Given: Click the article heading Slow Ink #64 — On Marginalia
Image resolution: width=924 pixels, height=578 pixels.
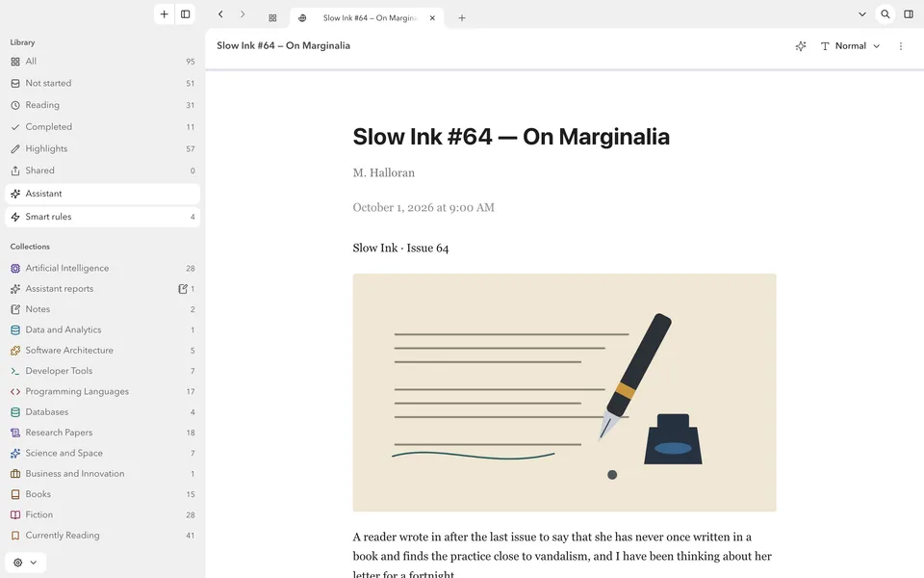Looking at the screenshot, I should (511, 137).
